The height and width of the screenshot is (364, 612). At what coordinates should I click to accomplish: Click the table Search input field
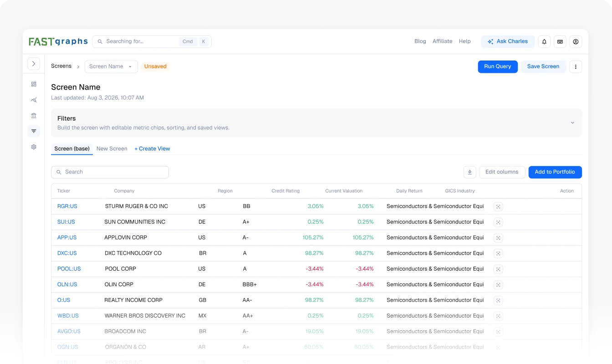coord(110,172)
